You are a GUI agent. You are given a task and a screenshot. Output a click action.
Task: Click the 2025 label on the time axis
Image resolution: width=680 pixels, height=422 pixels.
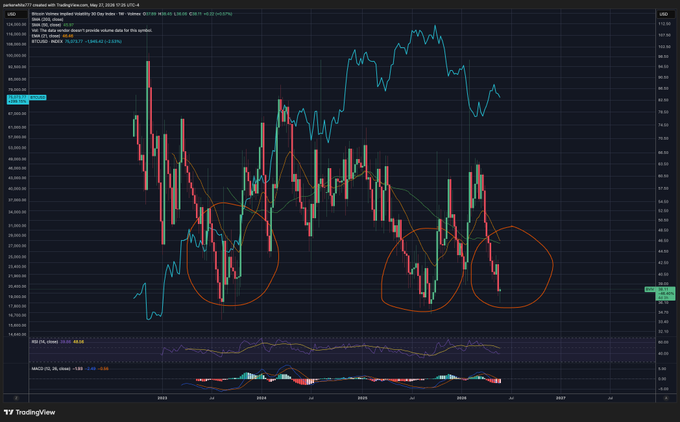click(363, 398)
